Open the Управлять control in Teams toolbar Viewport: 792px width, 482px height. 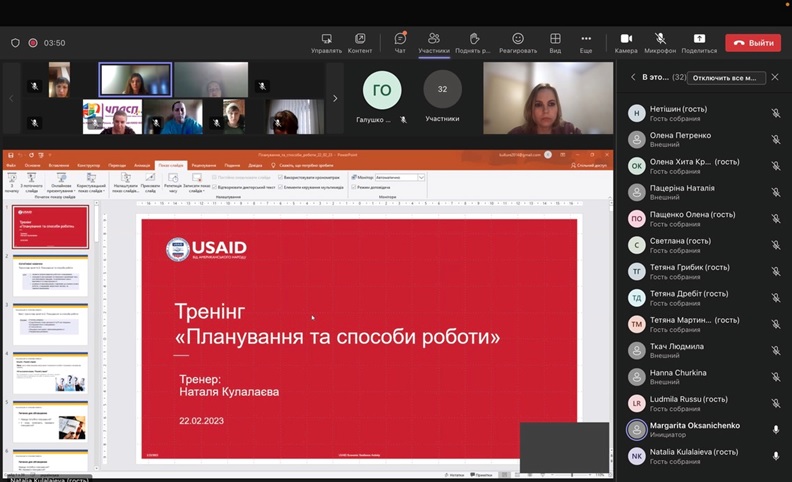coord(326,43)
